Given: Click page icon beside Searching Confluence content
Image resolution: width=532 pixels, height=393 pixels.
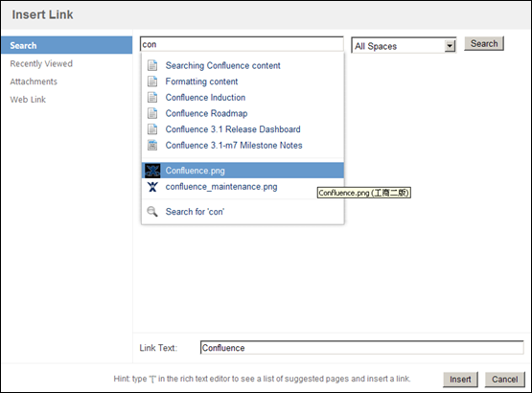Looking at the screenshot, I should [x=152, y=65].
